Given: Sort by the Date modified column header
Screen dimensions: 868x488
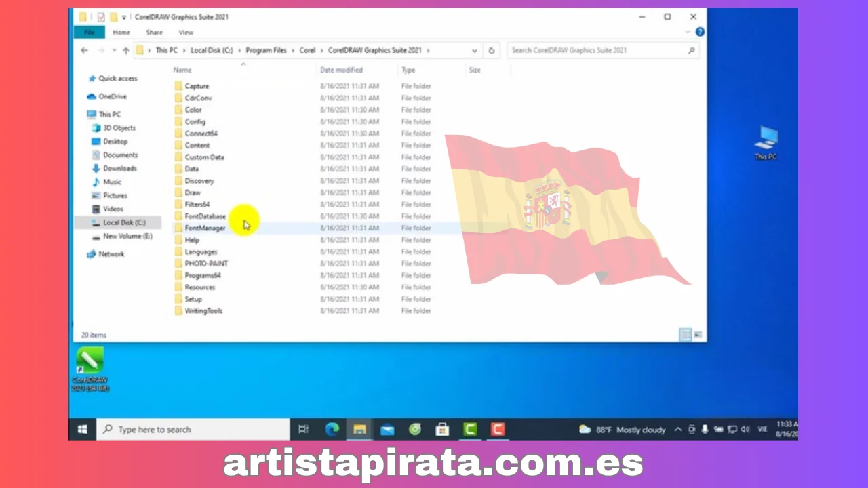Looking at the screenshot, I should point(341,70).
